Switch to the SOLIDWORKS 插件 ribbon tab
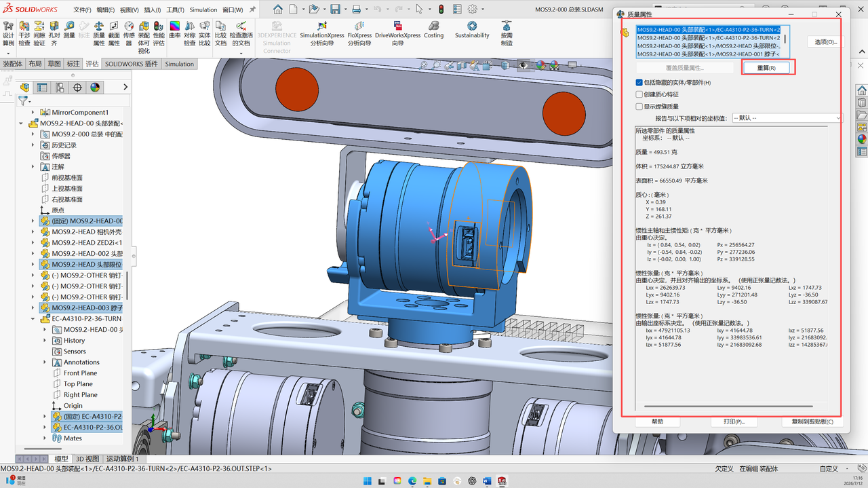Screen dimensions: 868x488 132,64
